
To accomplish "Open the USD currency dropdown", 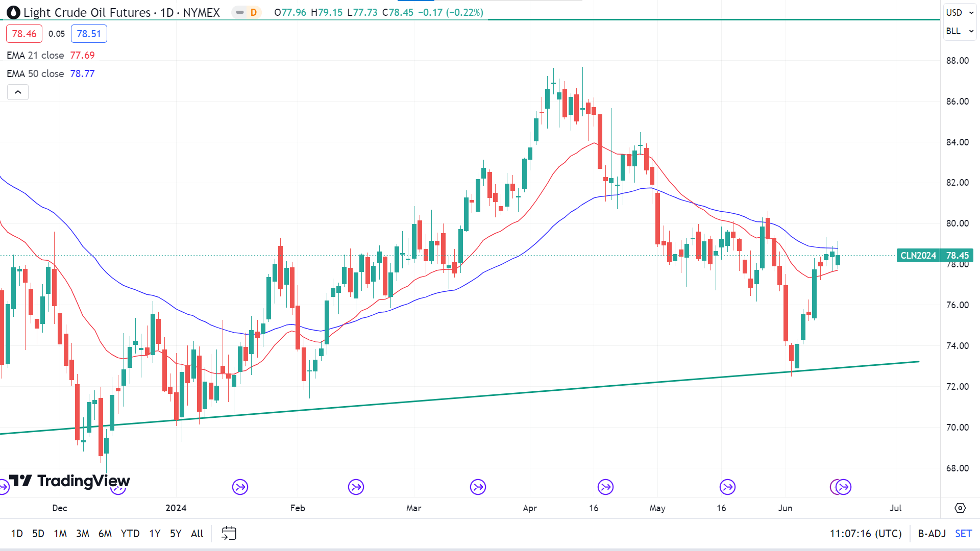I will click(x=959, y=12).
